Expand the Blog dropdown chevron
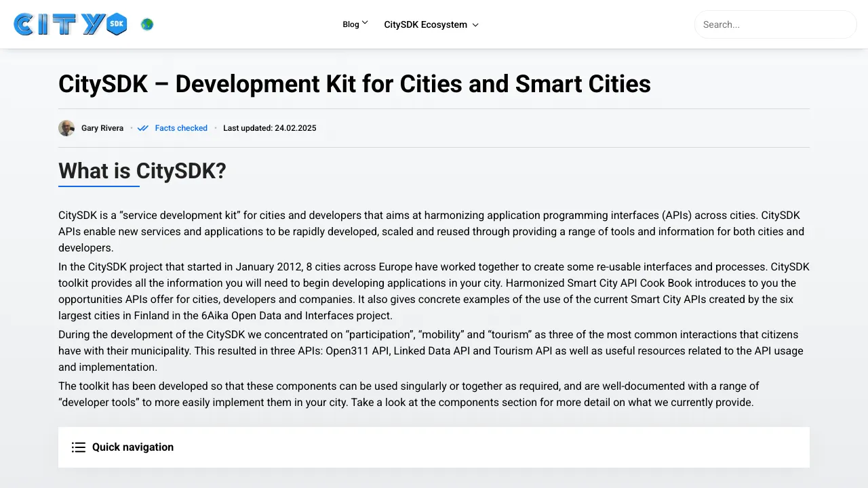868x488 pixels. (x=365, y=23)
